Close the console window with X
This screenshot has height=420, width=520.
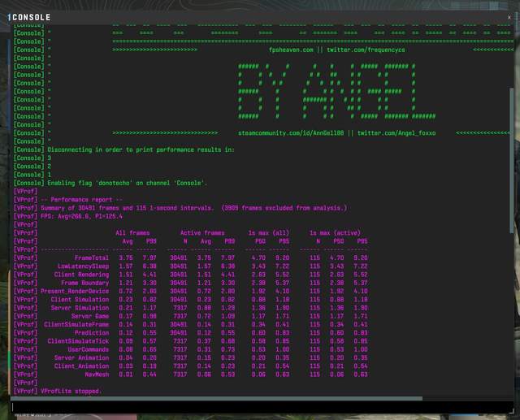click(509, 17)
